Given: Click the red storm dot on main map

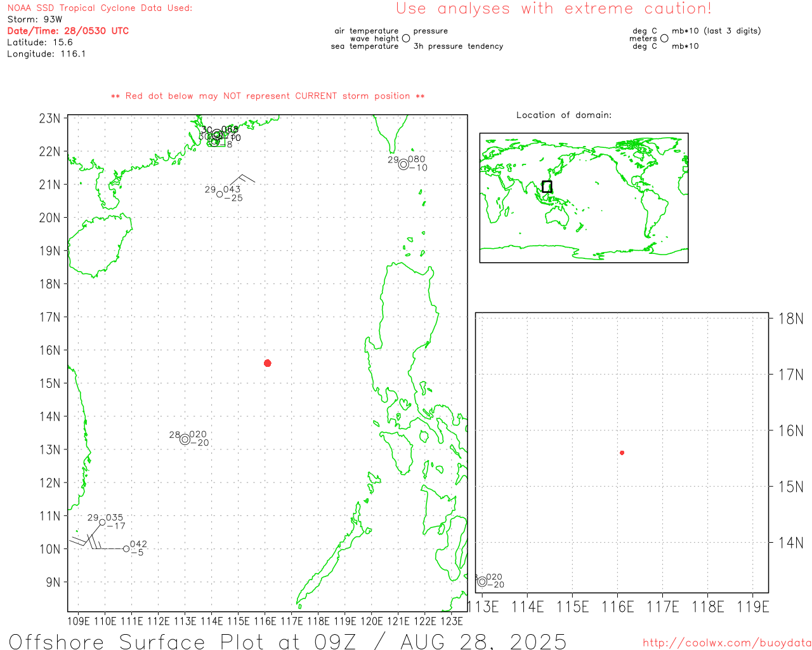Looking at the screenshot, I should [x=268, y=363].
